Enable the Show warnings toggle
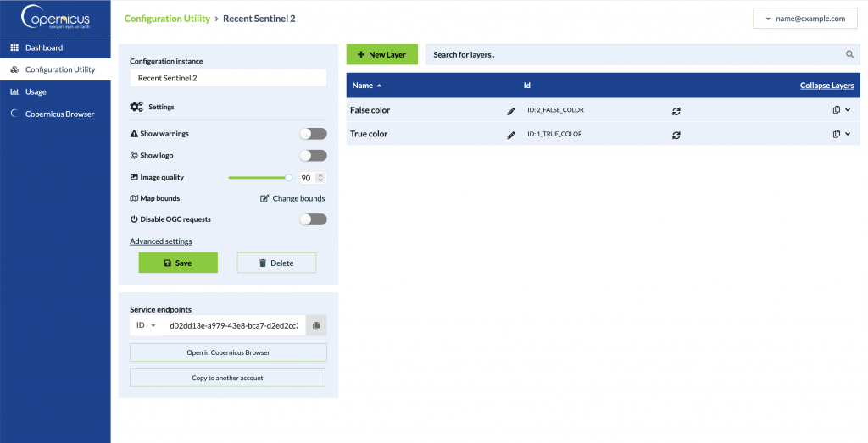This screenshot has height=443, width=868. pos(313,134)
